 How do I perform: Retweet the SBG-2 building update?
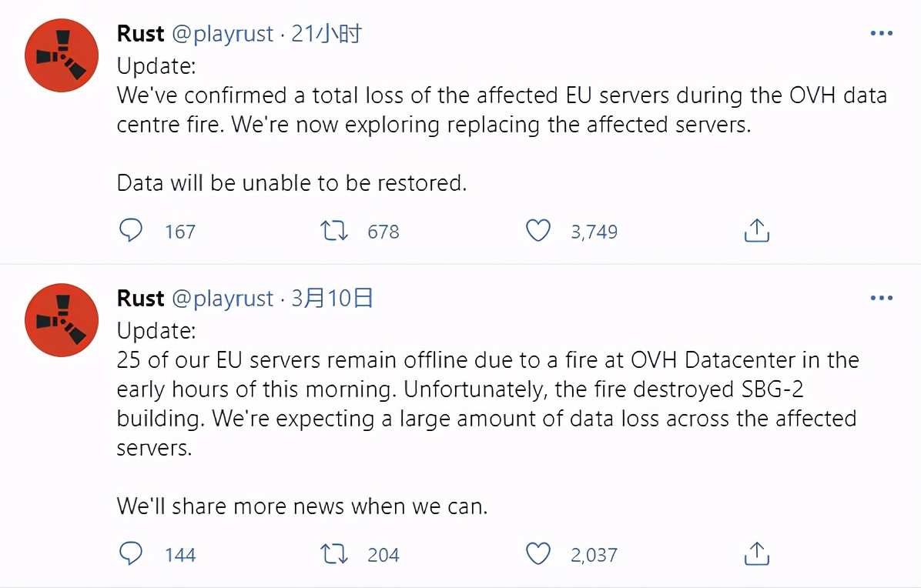pos(333,553)
